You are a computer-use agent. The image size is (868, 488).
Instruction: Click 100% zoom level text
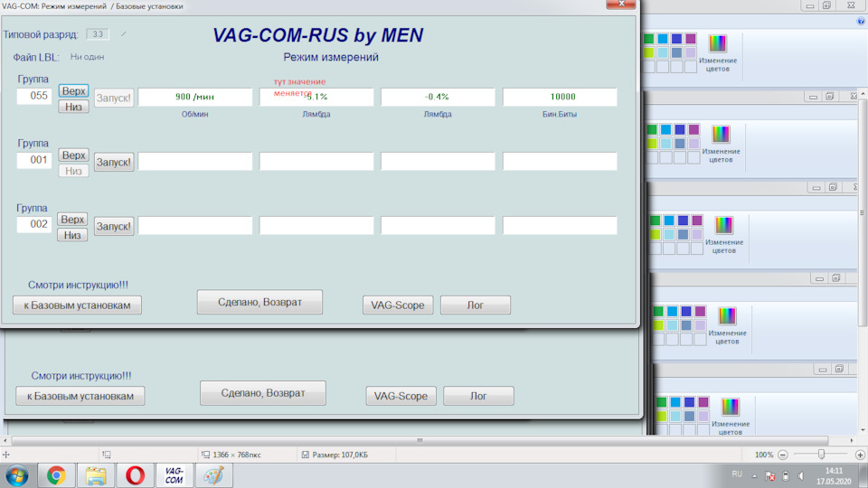pyautogui.click(x=764, y=455)
